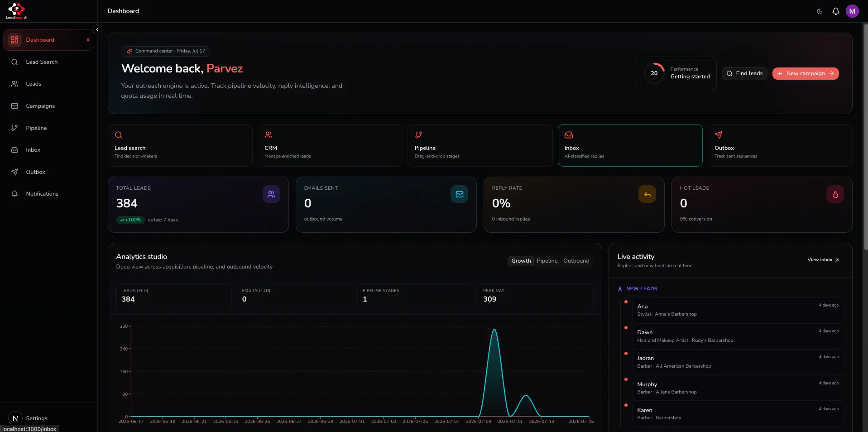Switch to the Pipeline tab in Analytics studio
Image resolution: width=868 pixels, height=432 pixels.
547,261
